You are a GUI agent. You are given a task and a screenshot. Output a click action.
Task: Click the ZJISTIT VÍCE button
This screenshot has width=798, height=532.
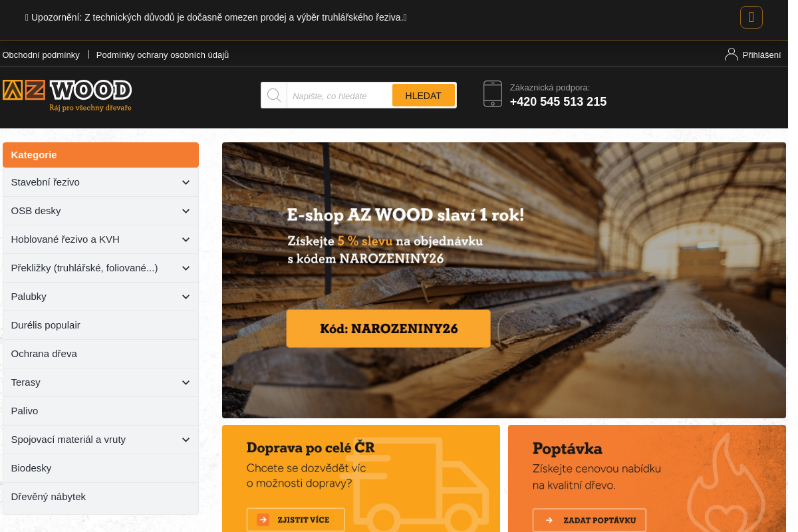[295, 520]
